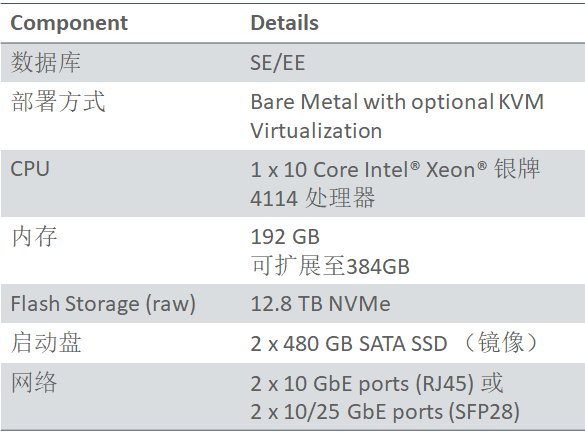Select the 网络 row label
The height and width of the screenshot is (439, 585).
(x=34, y=383)
